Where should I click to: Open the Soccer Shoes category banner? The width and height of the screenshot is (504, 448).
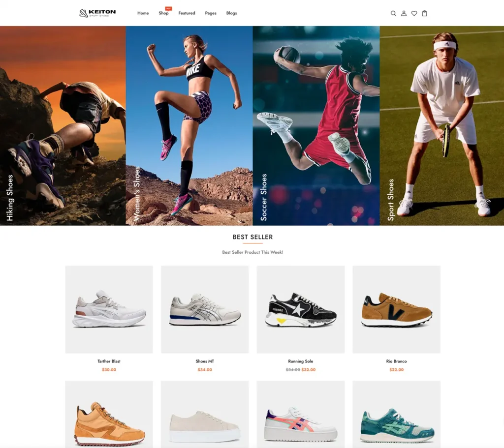(x=316, y=125)
